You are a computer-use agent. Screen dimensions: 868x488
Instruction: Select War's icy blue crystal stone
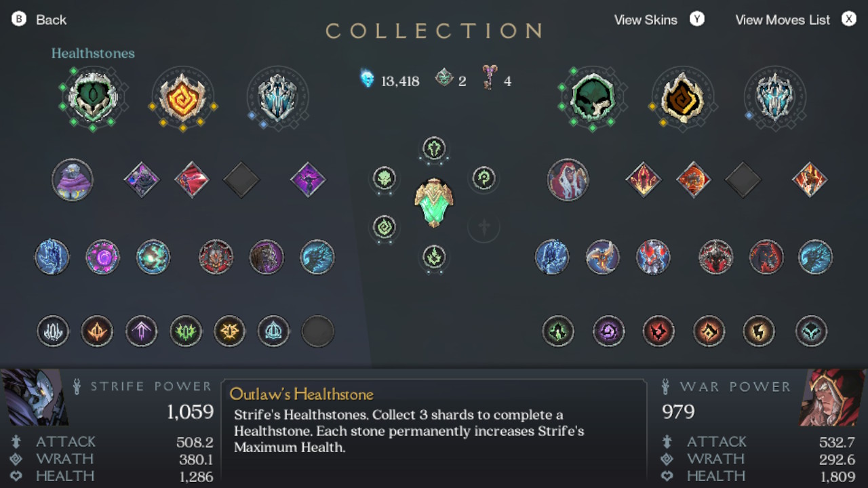tap(774, 98)
